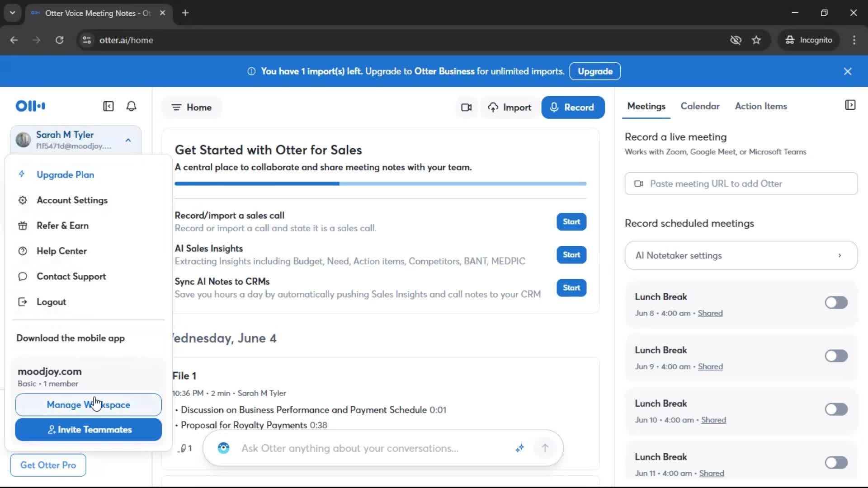Toggle Lunch Break Jun 8 recording

836,303
